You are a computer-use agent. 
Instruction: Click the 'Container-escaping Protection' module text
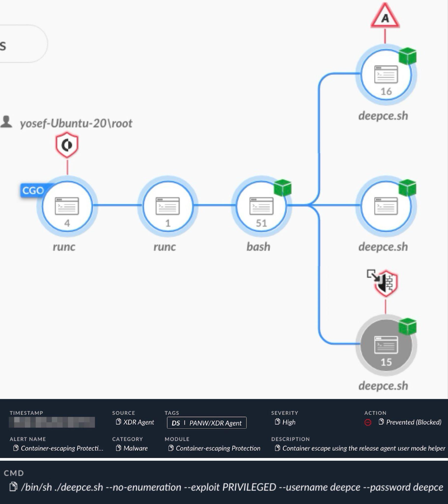pos(218,448)
